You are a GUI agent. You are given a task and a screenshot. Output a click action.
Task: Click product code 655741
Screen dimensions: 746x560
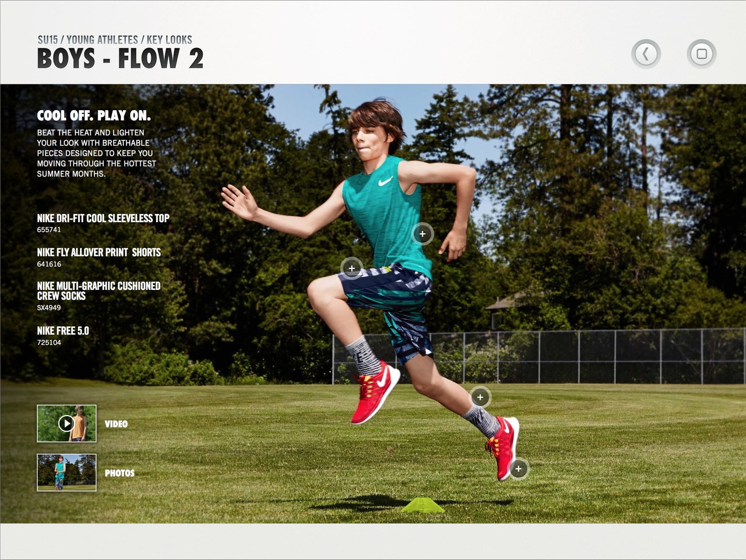[49, 230]
